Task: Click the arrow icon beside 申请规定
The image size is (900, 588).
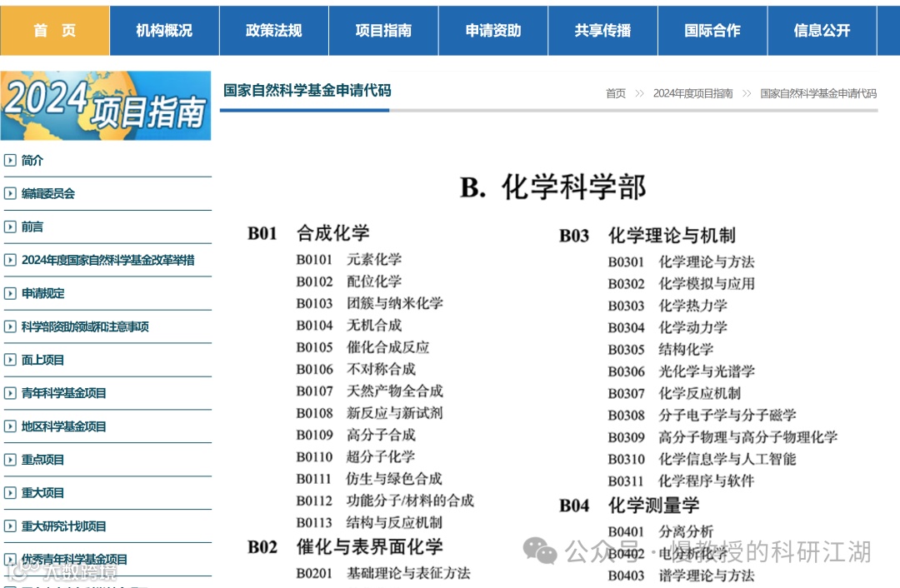Action: point(10,293)
